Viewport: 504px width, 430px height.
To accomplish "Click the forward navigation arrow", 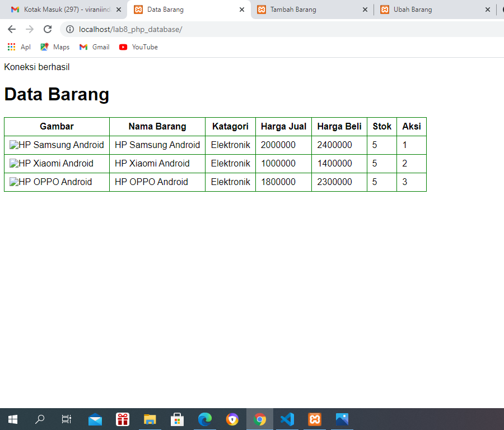I will 29,29.
